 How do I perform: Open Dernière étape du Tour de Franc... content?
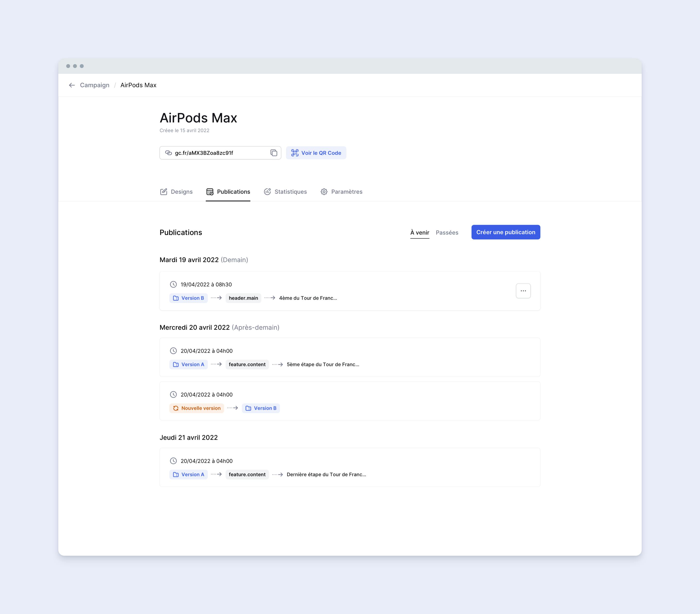pyautogui.click(x=326, y=475)
